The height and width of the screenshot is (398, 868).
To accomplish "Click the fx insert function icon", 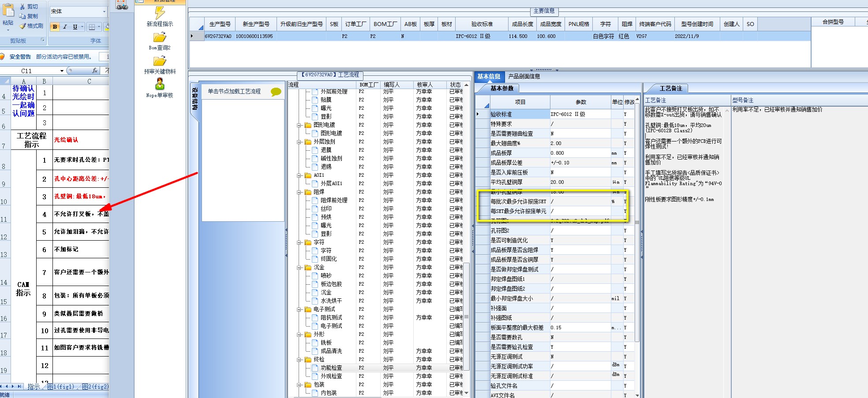I will (x=95, y=71).
